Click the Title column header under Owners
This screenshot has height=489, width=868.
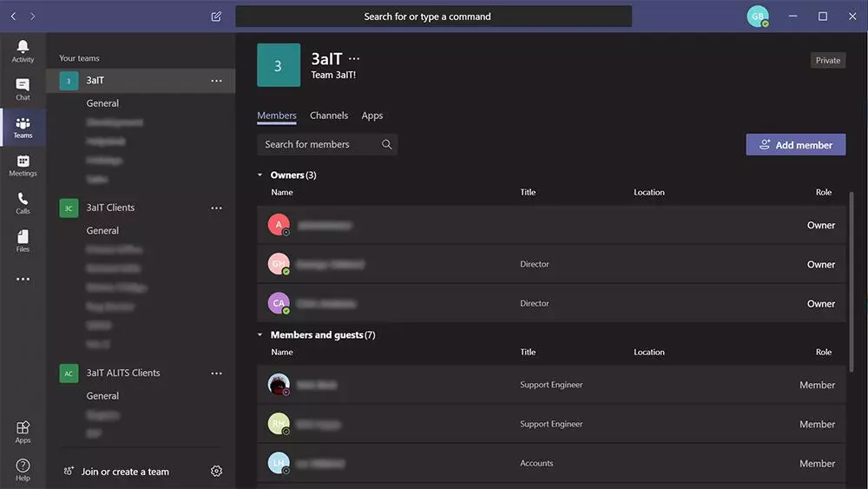528,192
